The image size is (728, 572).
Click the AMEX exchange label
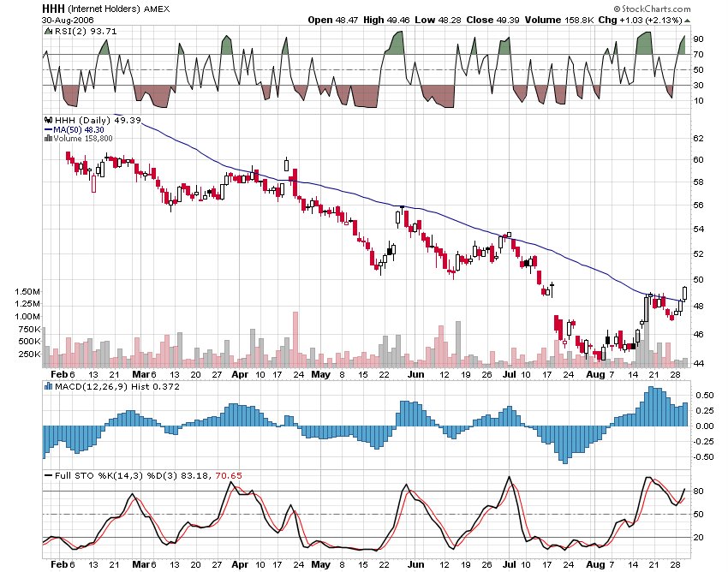tap(156, 9)
